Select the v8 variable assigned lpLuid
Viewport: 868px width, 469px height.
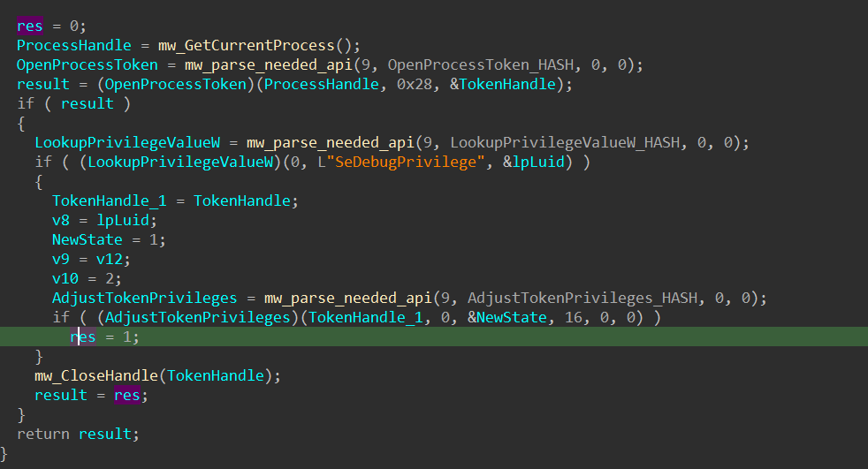click(x=60, y=220)
